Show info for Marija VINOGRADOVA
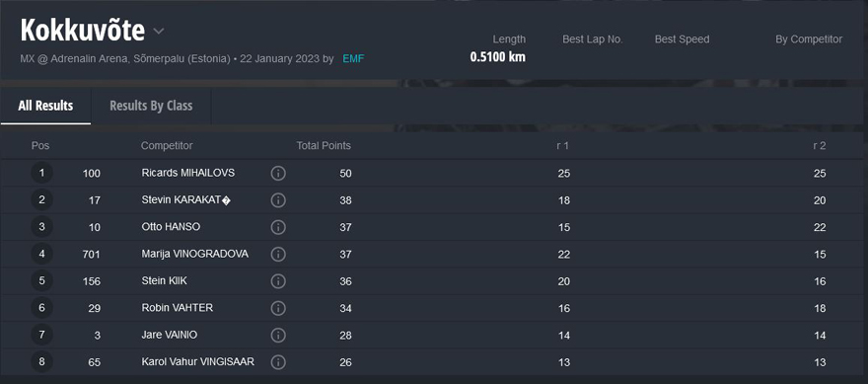Screen dimensions: 868x384 click(278, 255)
